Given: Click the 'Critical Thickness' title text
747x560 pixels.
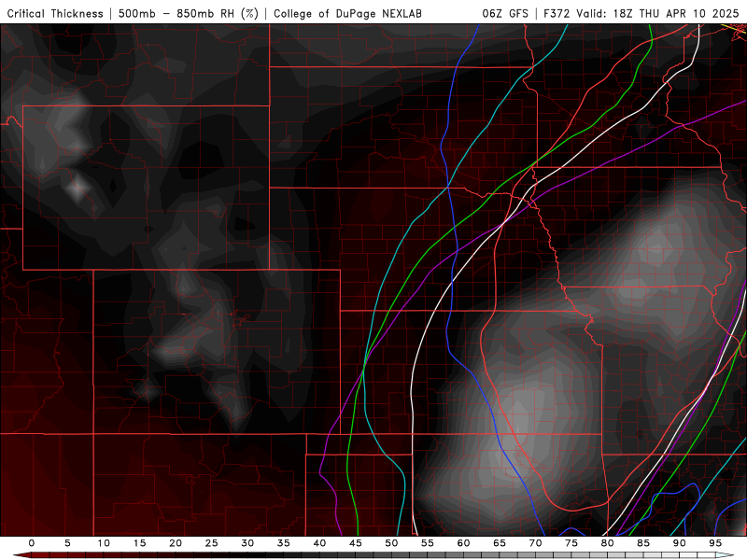Looking at the screenshot, I should [55, 13].
